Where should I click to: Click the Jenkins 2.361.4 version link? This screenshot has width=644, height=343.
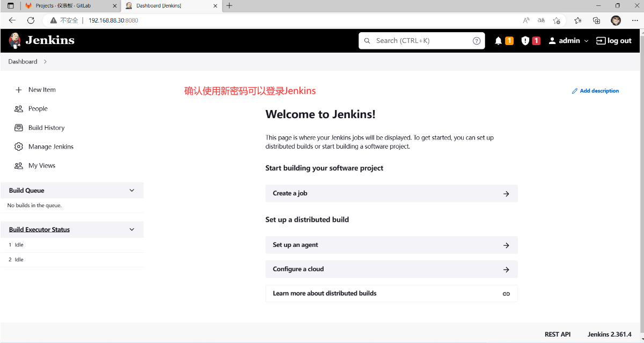tap(610, 334)
